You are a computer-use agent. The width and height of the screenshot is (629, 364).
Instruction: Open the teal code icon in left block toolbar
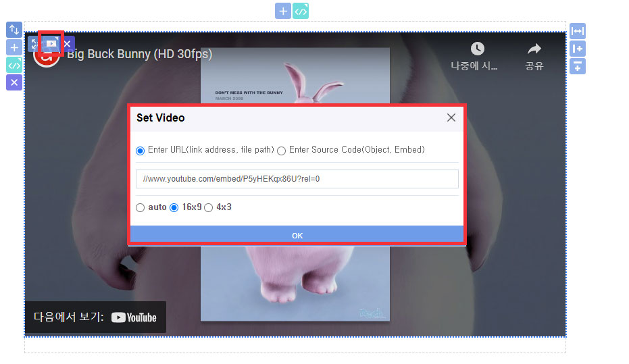14,65
